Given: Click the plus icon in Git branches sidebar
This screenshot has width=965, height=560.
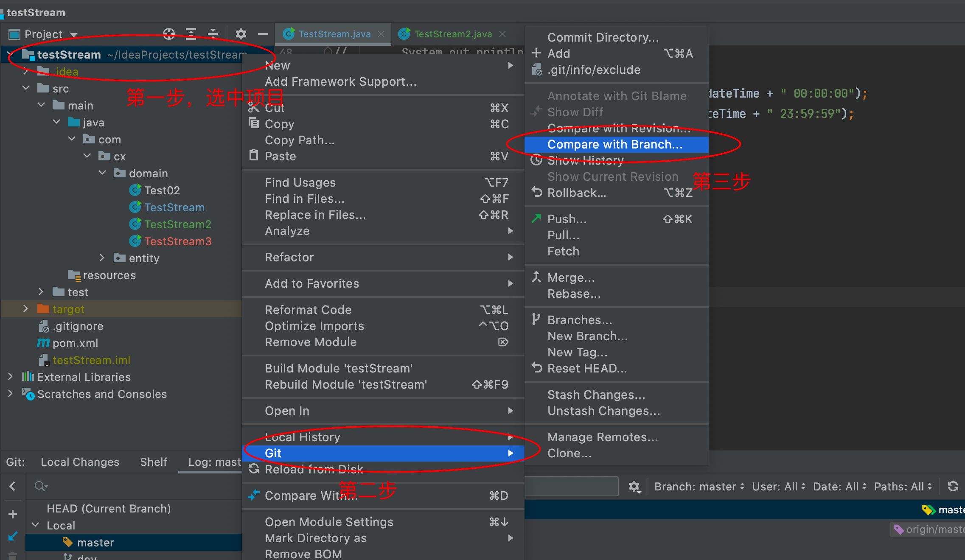Looking at the screenshot, I should (x=13, y=514).
